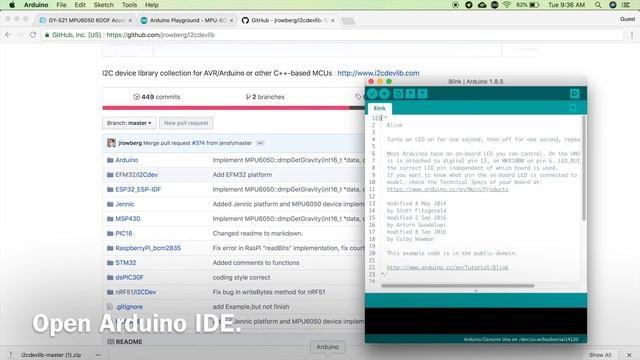Click Show All downloads button

tap(600, 355)
